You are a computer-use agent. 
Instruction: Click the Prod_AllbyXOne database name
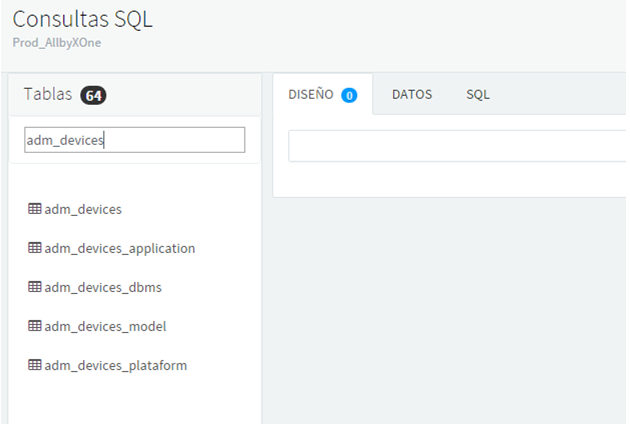57,43
